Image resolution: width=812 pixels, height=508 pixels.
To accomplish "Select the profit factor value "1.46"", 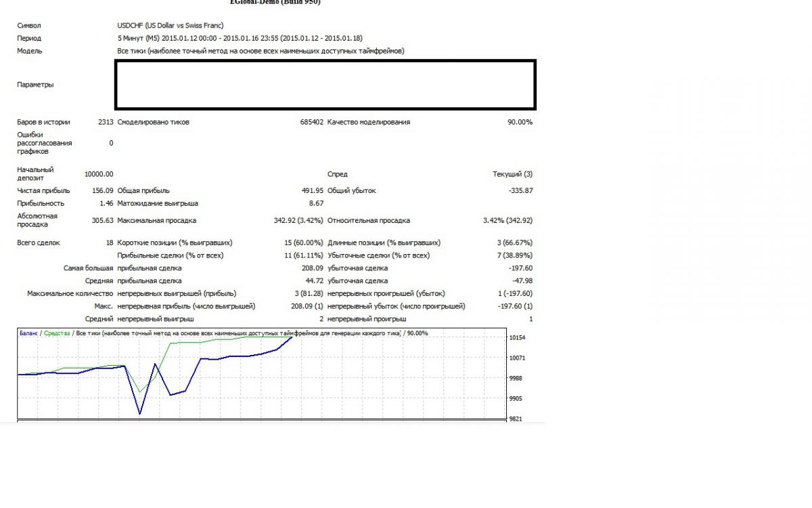I will point(106,203).
